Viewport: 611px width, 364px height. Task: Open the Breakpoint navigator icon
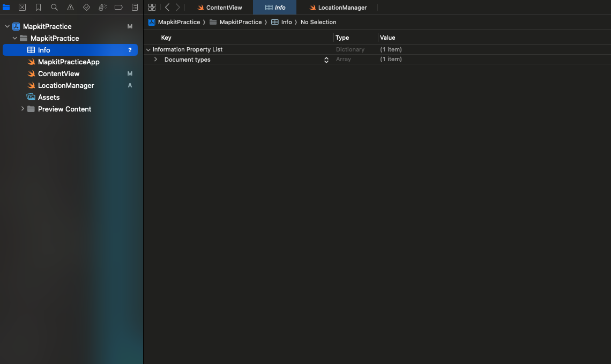pyautogui.click(x=118, y=7)
